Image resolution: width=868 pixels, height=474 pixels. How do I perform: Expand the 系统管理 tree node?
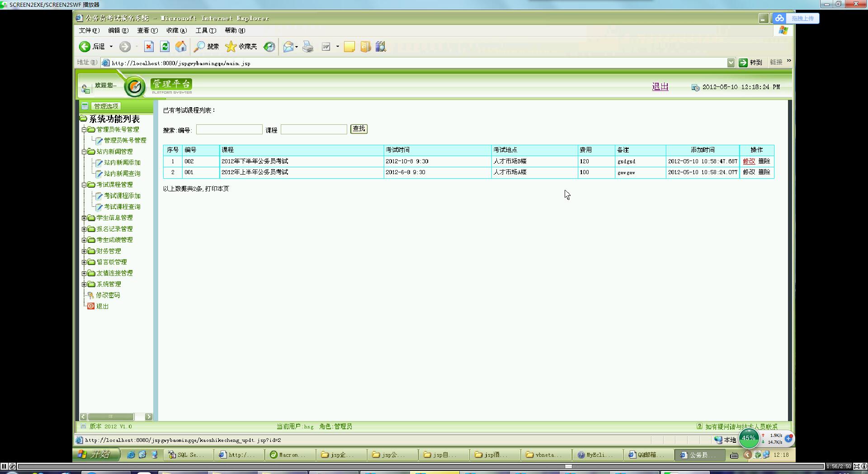tap(84, 284)
